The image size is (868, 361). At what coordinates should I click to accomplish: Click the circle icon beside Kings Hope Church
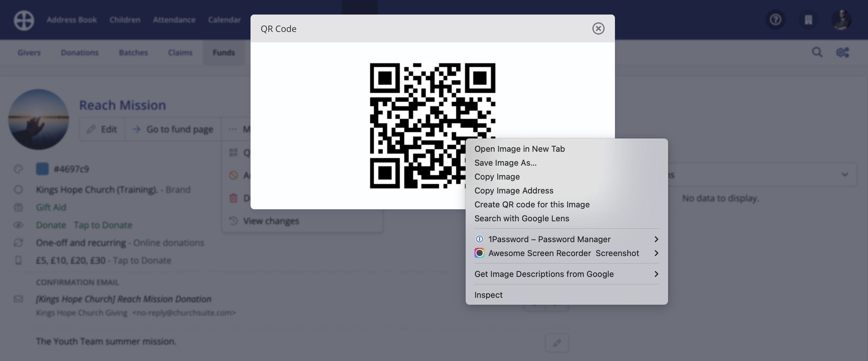pyautogui.click(x=18, y=190)
